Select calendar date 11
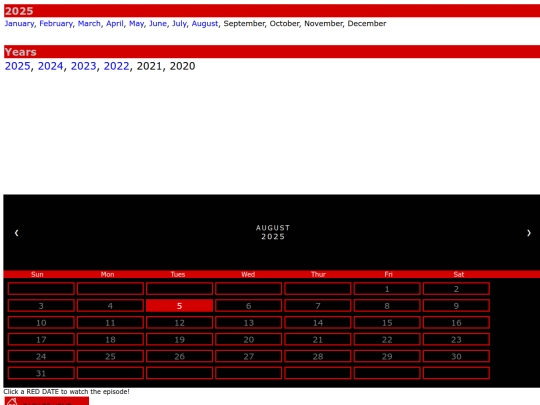The width and height of the screenshot is (540, 405). tap(110, 323)
